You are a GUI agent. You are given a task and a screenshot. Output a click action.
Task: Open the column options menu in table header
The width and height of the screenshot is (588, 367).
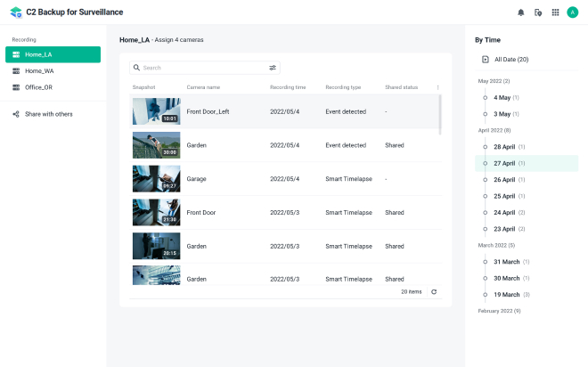[437, 87]
